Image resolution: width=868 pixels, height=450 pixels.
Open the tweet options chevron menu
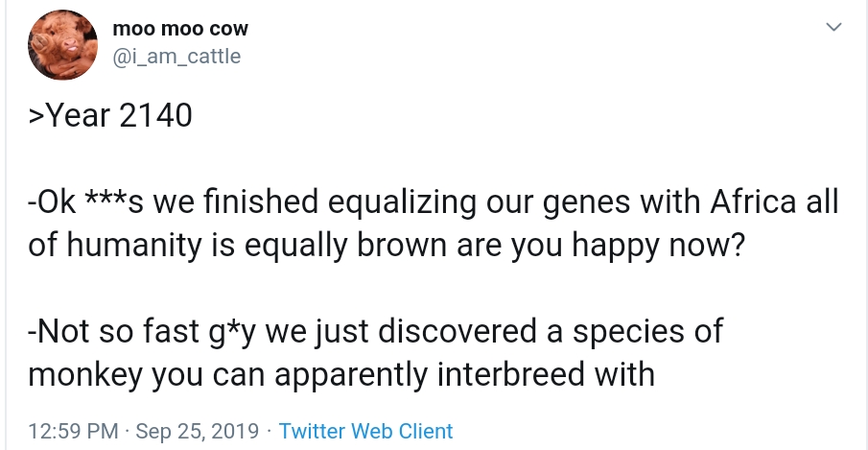tap(833, 29)
